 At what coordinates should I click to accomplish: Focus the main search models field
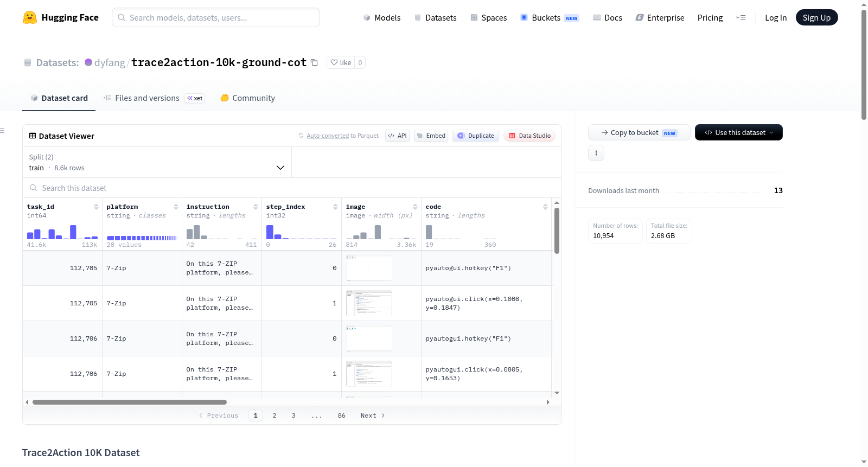click(216, 17)
